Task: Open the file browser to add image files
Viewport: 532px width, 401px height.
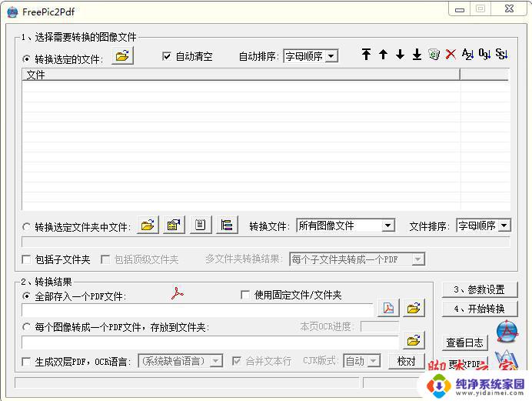Action: coord(122,55)
